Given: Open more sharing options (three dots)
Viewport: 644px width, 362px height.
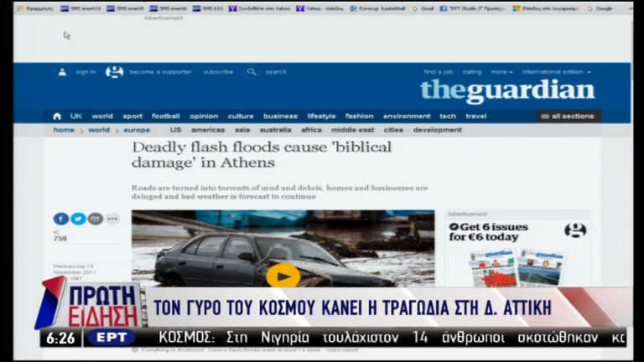Looking at the screenshot, I should click(112, 219).
